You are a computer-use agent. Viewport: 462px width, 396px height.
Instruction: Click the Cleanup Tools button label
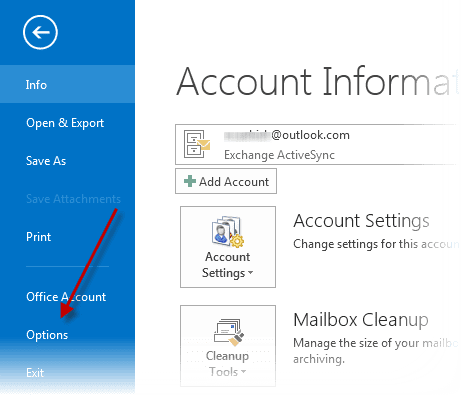pyautogui.click(x=227, y=364)
